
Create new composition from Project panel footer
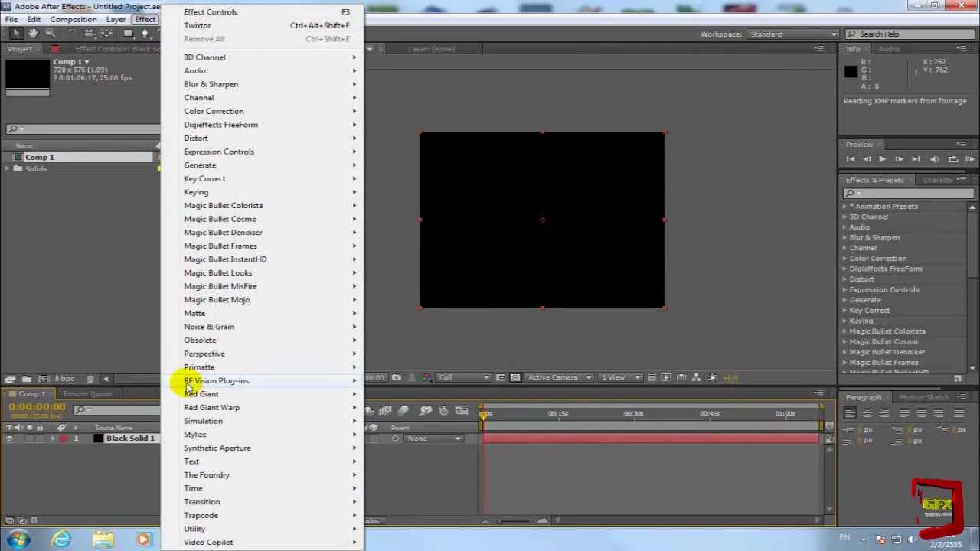44,379
